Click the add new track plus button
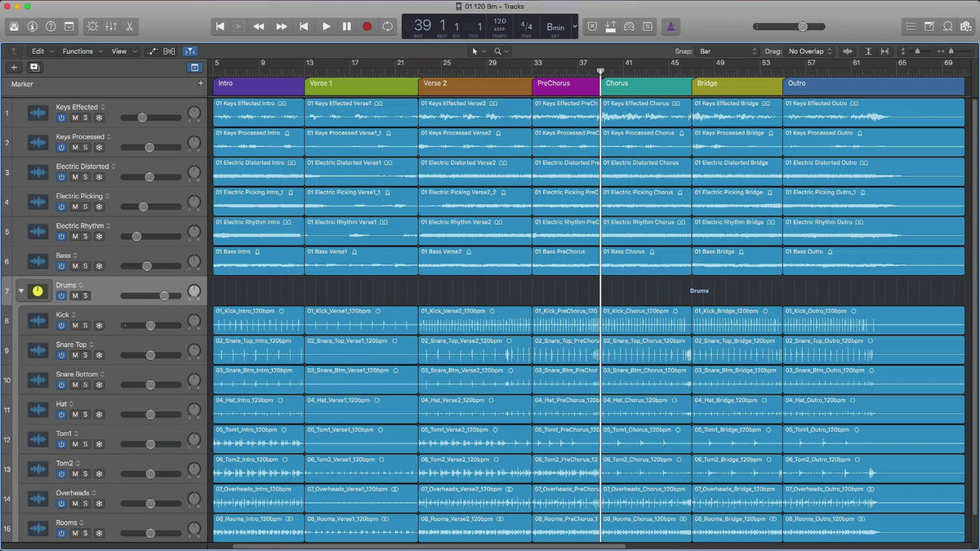 pos(14,68)
